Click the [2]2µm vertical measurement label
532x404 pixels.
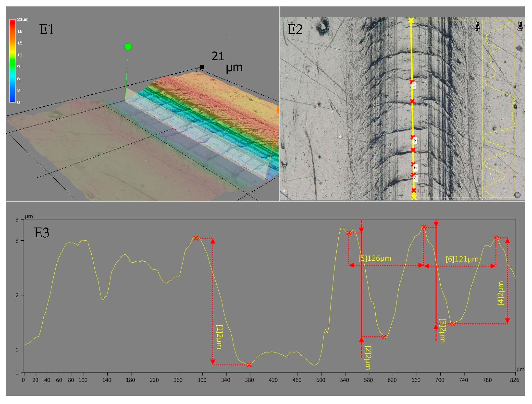click(x=368, y=358)
